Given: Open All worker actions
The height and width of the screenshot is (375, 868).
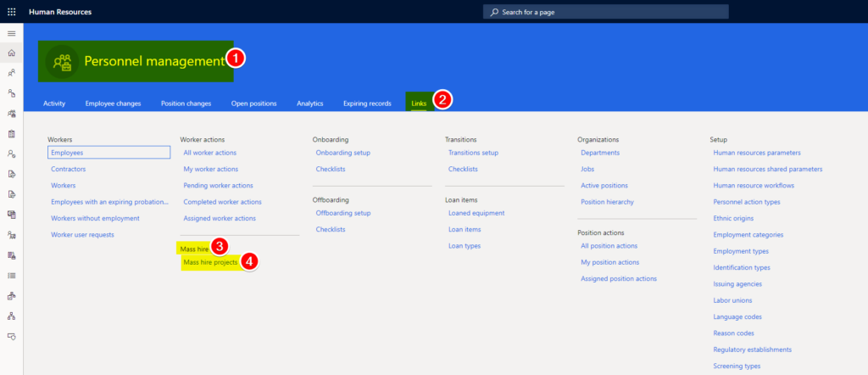Looking at the screenshot, I should pyautogui.click(x=210, y=153).
